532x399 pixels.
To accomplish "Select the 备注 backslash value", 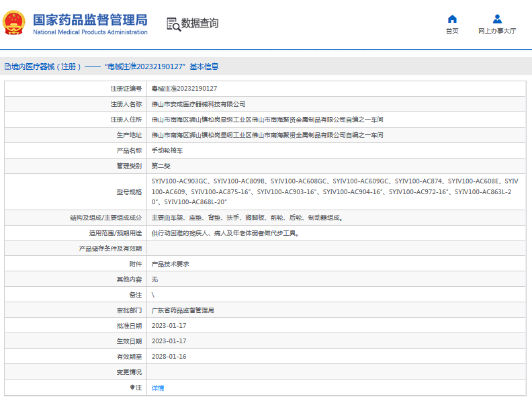I will click(x=153, y=295).
